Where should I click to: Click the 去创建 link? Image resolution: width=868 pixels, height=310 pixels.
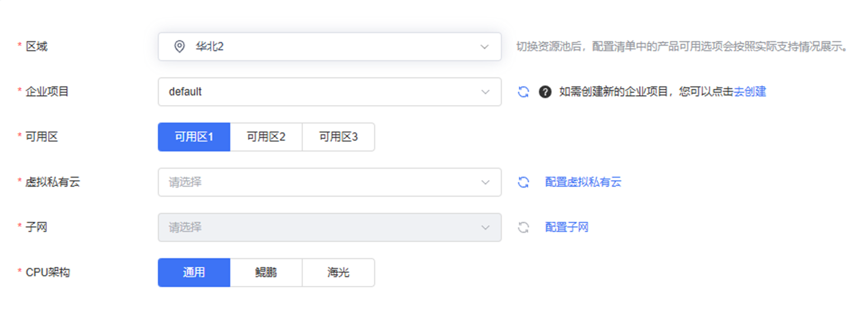(750, 92)
